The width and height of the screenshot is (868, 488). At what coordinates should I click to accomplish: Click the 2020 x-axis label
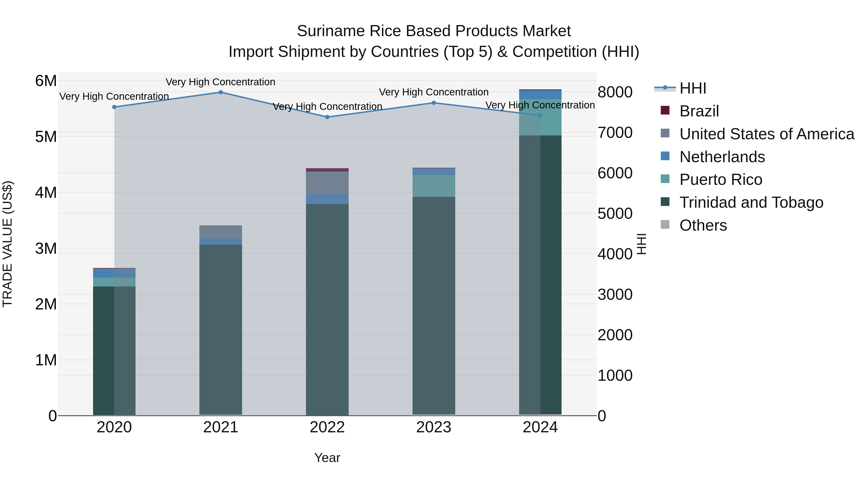pyautogui.click(x=114, y=427)
